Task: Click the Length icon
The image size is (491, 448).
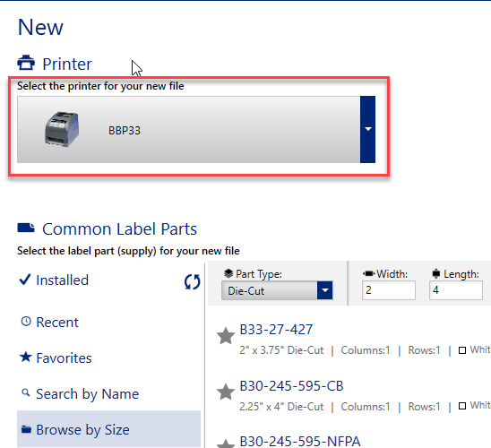Action: (435, 273)
